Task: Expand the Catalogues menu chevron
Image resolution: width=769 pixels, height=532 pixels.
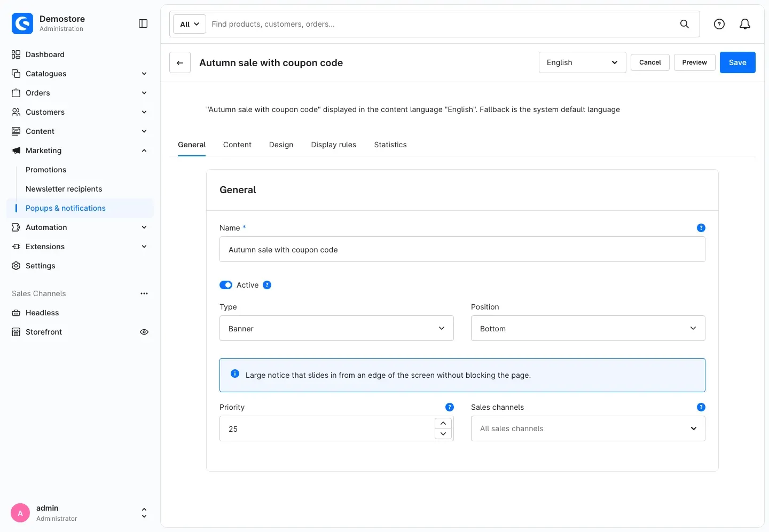Action: [x=144, y=74]
